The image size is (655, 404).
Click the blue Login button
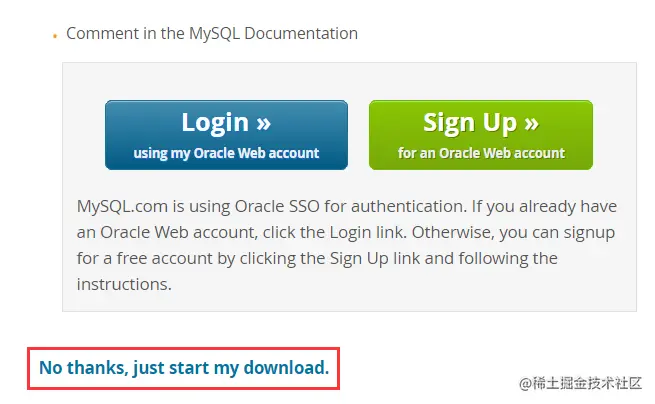[226, 135]
